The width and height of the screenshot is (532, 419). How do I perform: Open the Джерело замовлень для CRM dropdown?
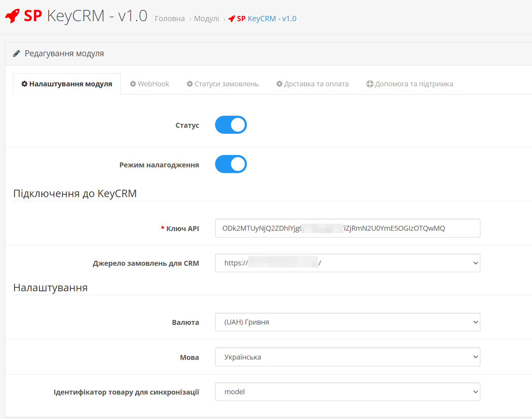coord(348,263)
